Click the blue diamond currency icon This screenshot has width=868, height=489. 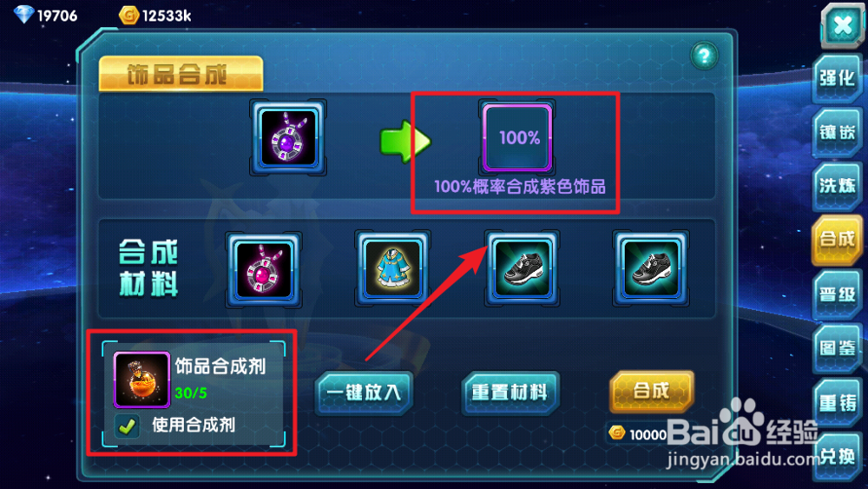coord(23,15)
